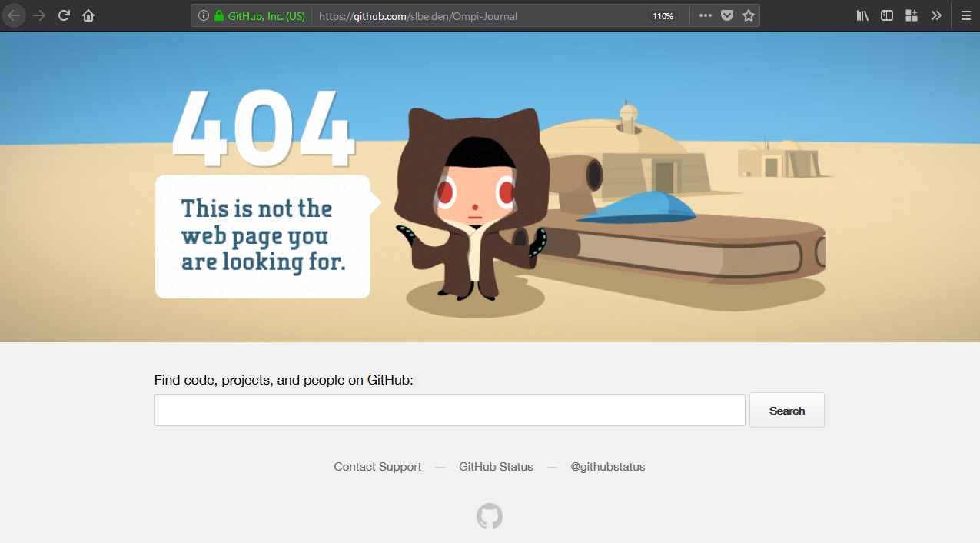Reload the page with the refresh icon
Image resolution: width=980 pixels, height=543 pixels.
[64, 15]
